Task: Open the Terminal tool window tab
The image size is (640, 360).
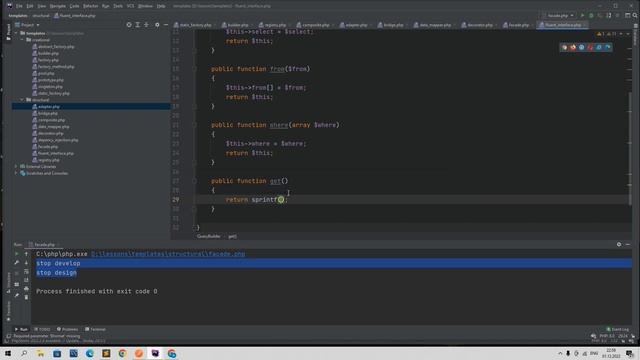Action: [x=95, y=329]
